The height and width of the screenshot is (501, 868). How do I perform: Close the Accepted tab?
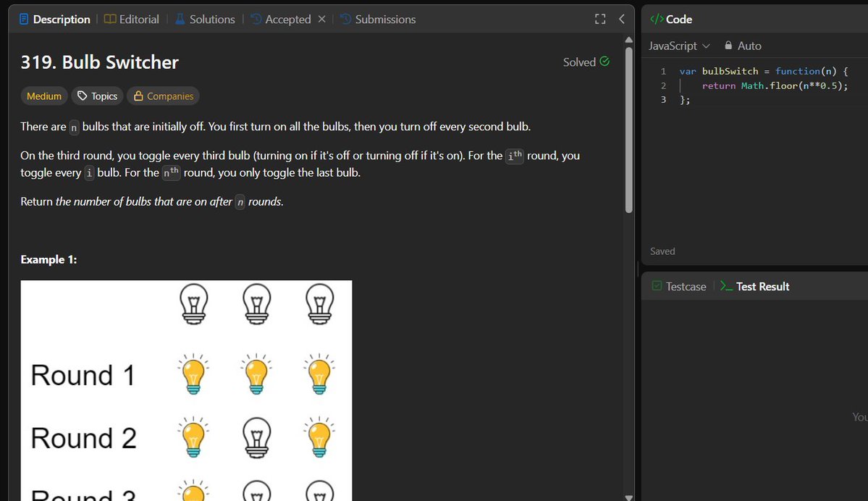(321, 19)
